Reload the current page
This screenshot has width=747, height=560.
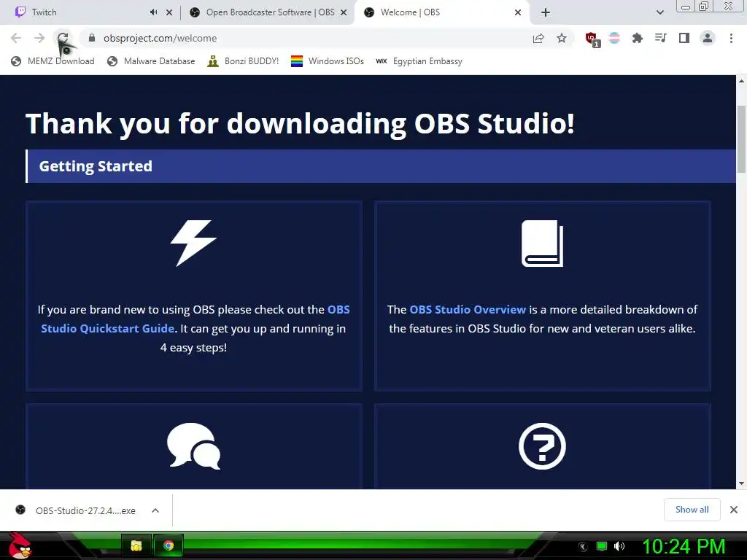point(63,38)
